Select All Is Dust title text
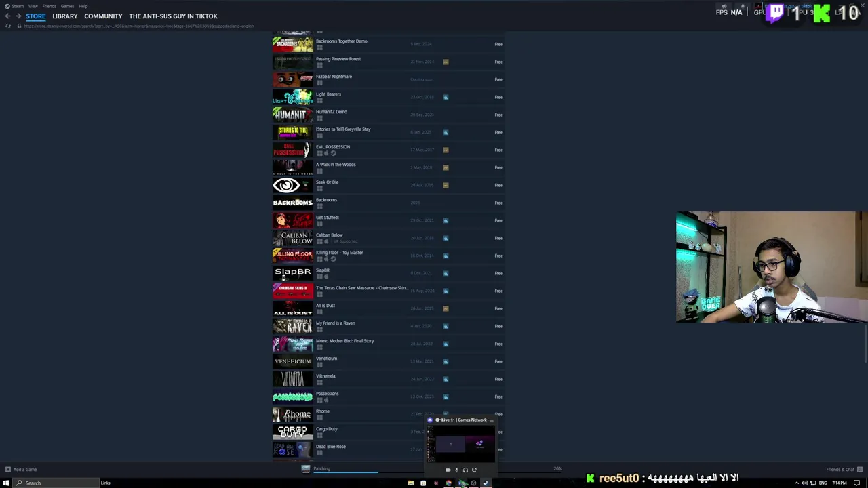Viewport: 868px width, 488px height. 325,306
